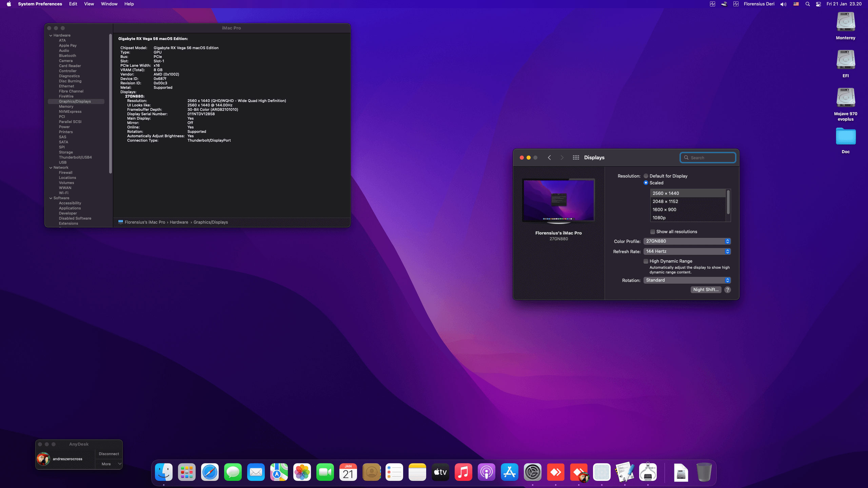The height and width of the screenshot is (488, 868).
Task: Enable High Dynamic Range
Action: coord(646,261)
